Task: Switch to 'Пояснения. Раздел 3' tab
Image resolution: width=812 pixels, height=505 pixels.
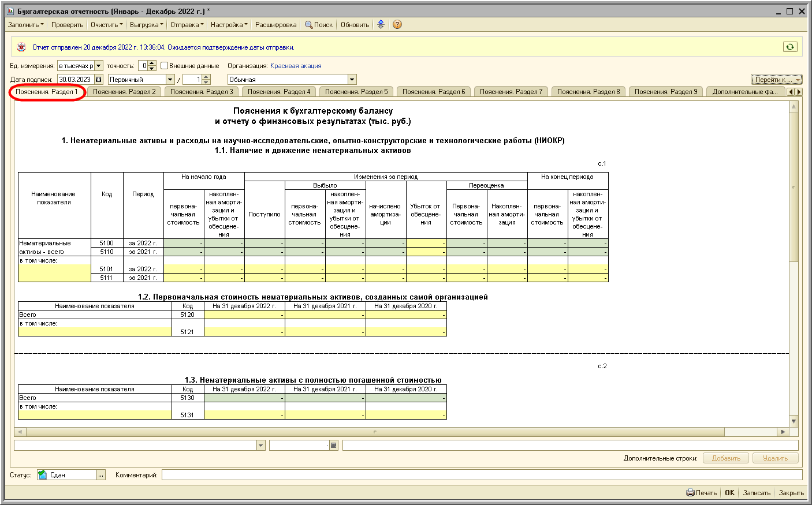Action: point(202,92)
